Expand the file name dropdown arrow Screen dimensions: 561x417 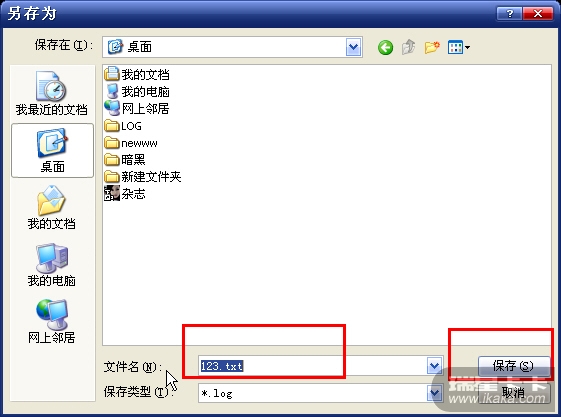tap(434, 366)
